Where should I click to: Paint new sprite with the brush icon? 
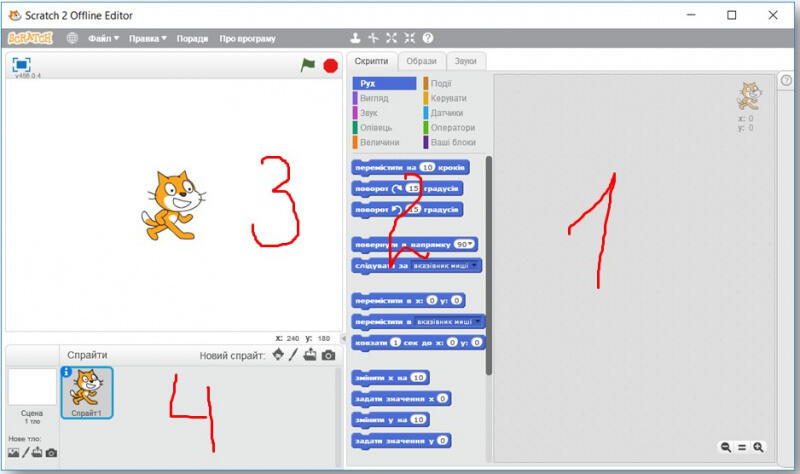pos(293,355)
